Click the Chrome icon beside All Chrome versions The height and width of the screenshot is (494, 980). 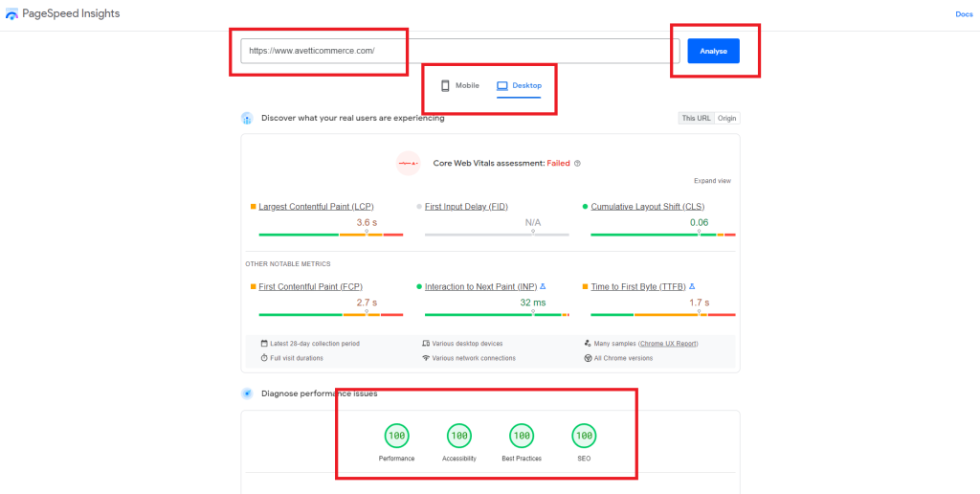pos(588,358)
